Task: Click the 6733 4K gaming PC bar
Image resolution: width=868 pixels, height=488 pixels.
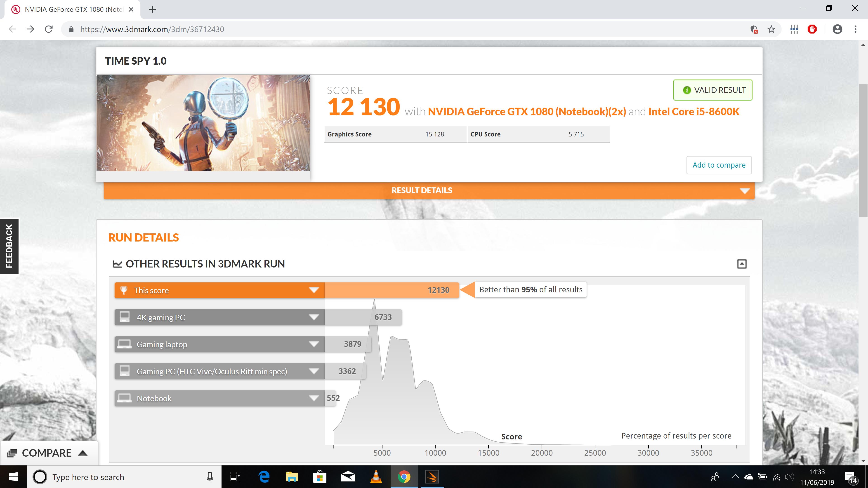Action: [x=363, y=317]
